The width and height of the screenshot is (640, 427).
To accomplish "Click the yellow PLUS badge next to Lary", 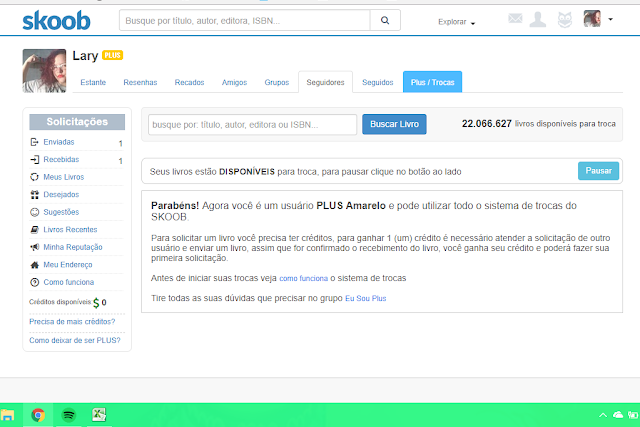I will point(112,55).
